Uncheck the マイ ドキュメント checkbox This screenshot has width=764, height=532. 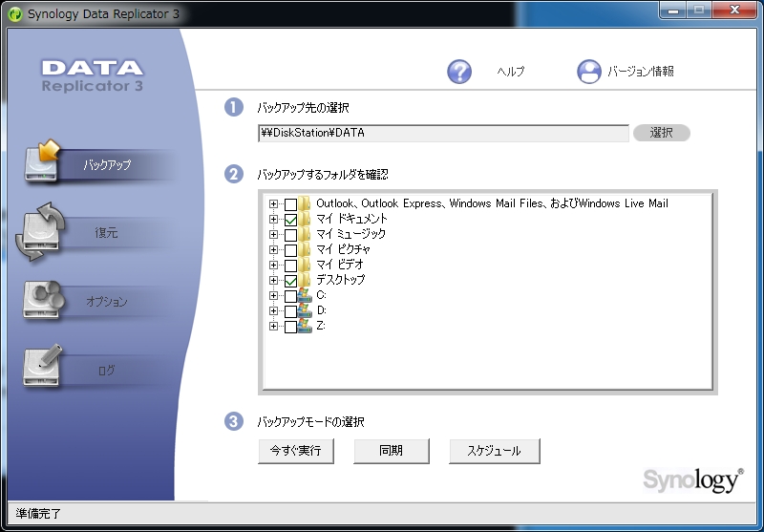point(290,220)
